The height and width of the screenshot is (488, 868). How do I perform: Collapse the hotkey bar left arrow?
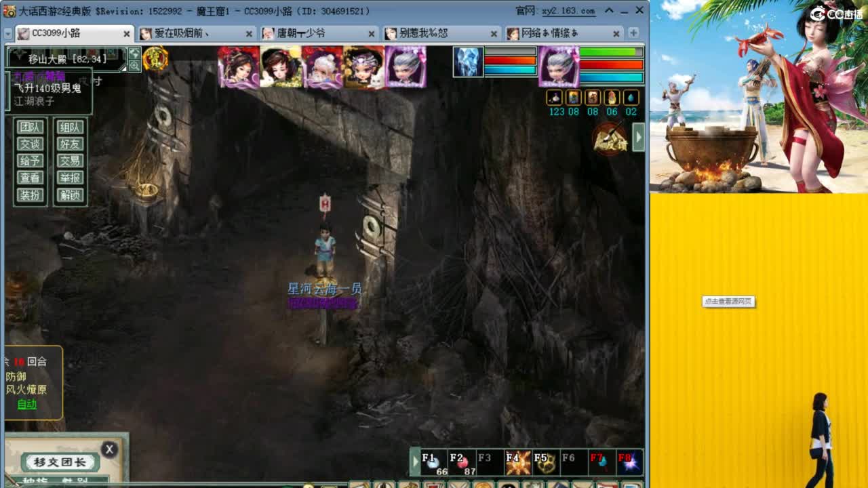pyautogui.click(x=415, y=462)
